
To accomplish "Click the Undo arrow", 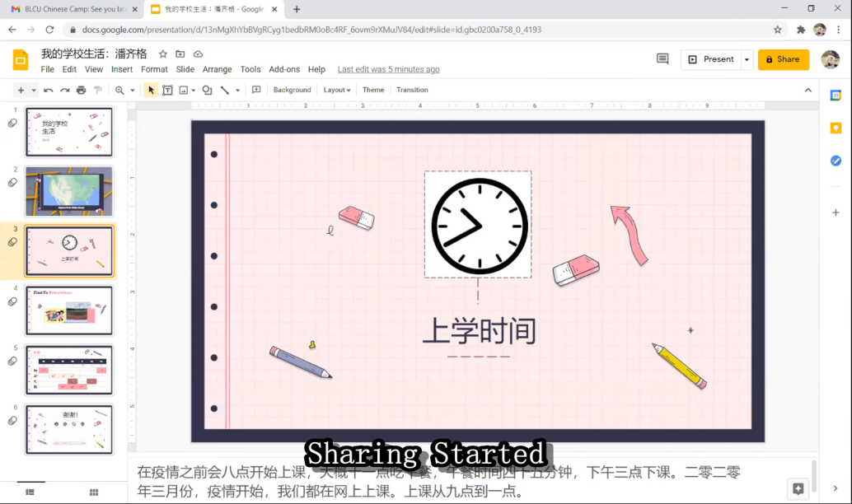I will (49, 90).
